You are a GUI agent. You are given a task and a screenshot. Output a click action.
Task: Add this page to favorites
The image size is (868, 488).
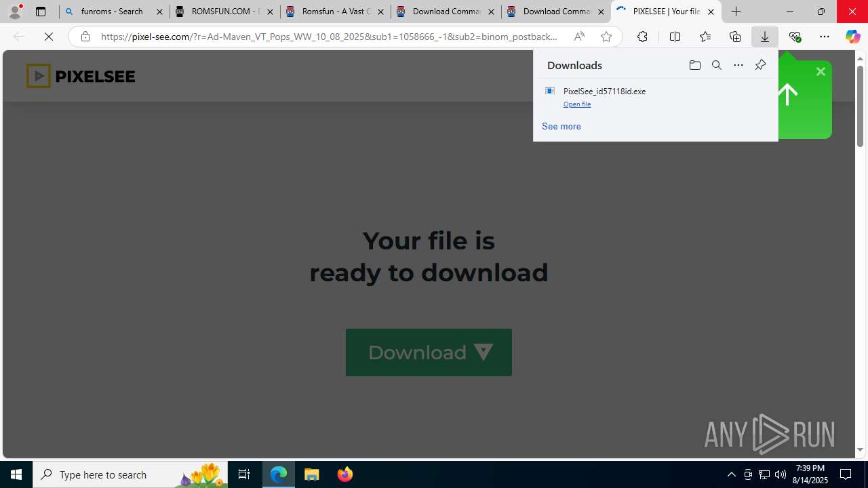(x=606, y=37)
